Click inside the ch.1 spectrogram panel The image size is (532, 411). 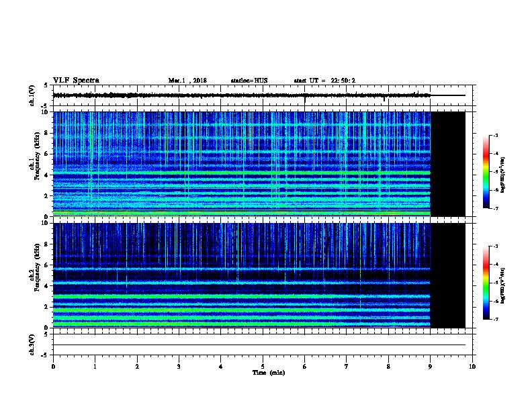pyautogui.click(x=242, y=164)
